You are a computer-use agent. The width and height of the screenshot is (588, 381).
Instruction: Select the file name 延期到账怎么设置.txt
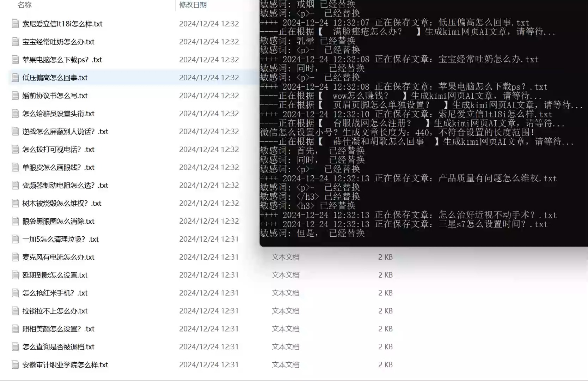55,276
